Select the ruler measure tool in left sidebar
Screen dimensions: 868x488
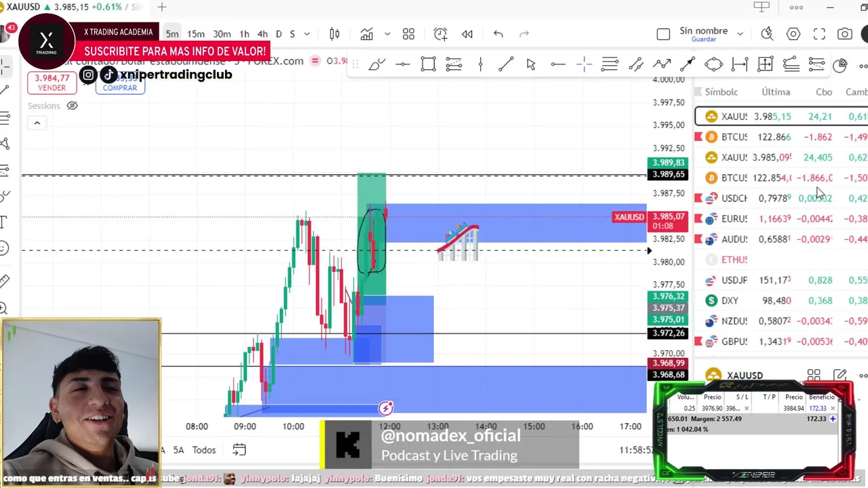(x=4, y=281)
